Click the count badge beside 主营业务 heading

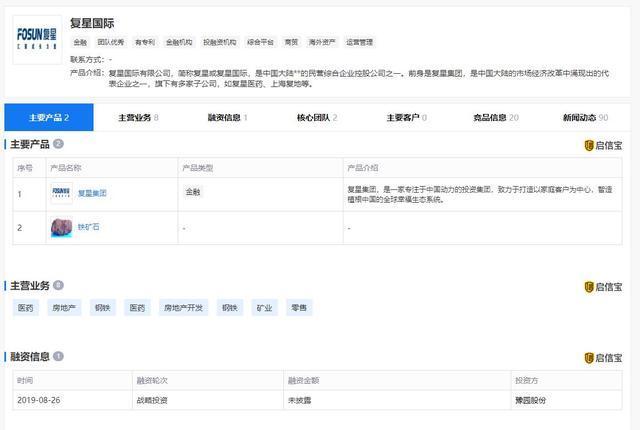click(x=58, y=285)
